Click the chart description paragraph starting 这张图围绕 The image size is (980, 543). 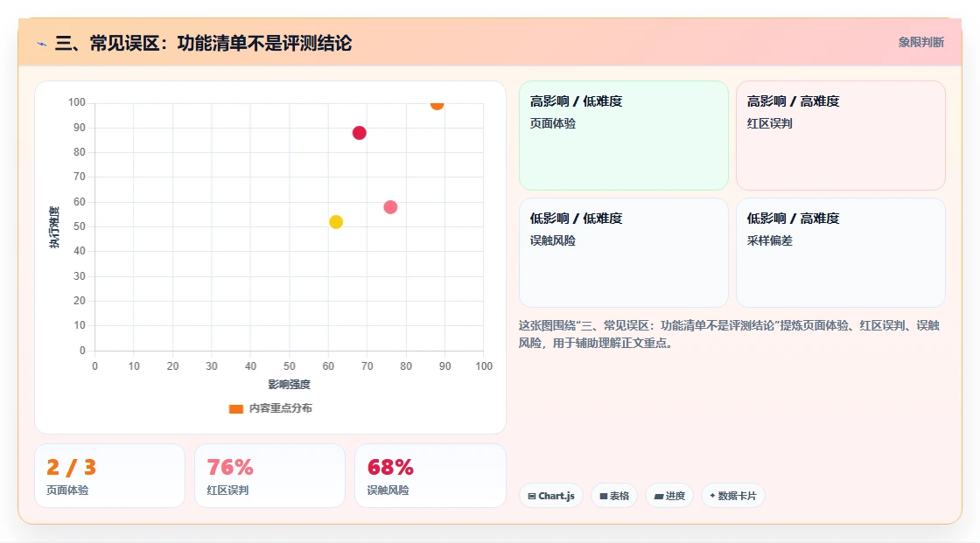click(729, 334)
